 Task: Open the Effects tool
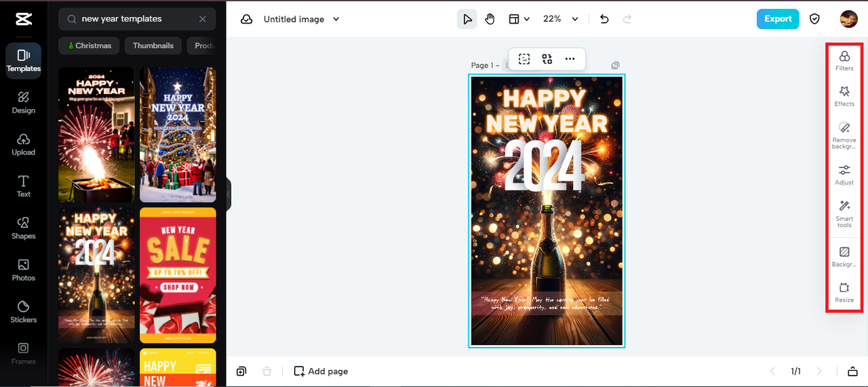[x=844, y=96]
